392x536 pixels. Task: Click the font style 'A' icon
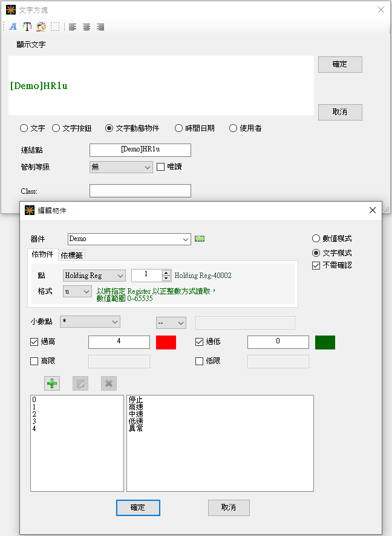click(x=13, y=27)
